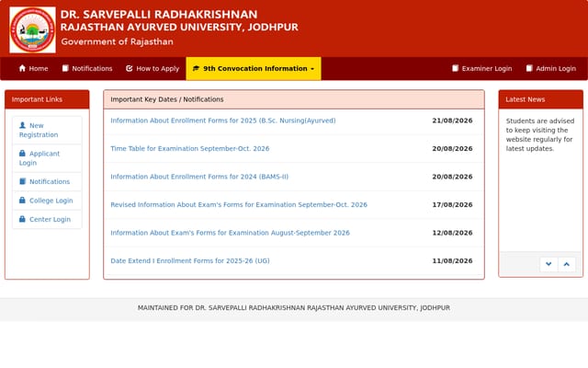Open Date Extend I Enrollment Forms notice
The image size is (588, 368).
pyautogui.click(x=190, y=260)
